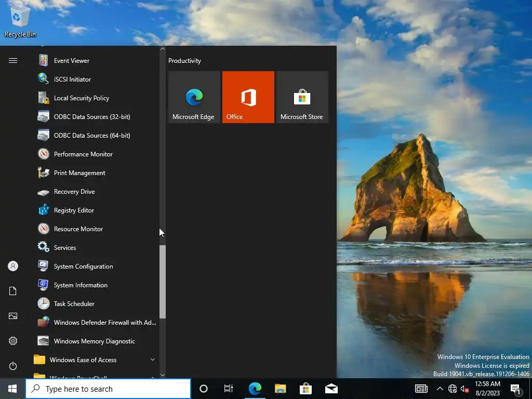Viewport: 532px width, 399px height.
Task: Open the clock showing 12:58 AM
Action: click(x=487, y=389)
